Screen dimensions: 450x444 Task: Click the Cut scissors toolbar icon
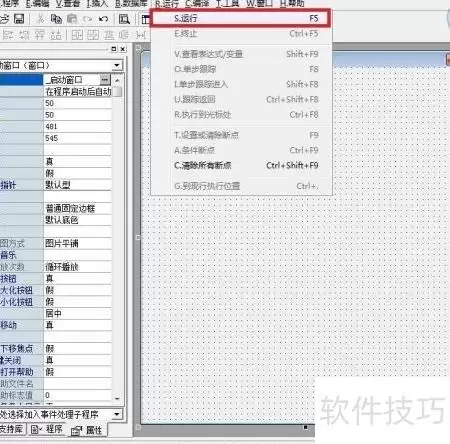(40, 19)
